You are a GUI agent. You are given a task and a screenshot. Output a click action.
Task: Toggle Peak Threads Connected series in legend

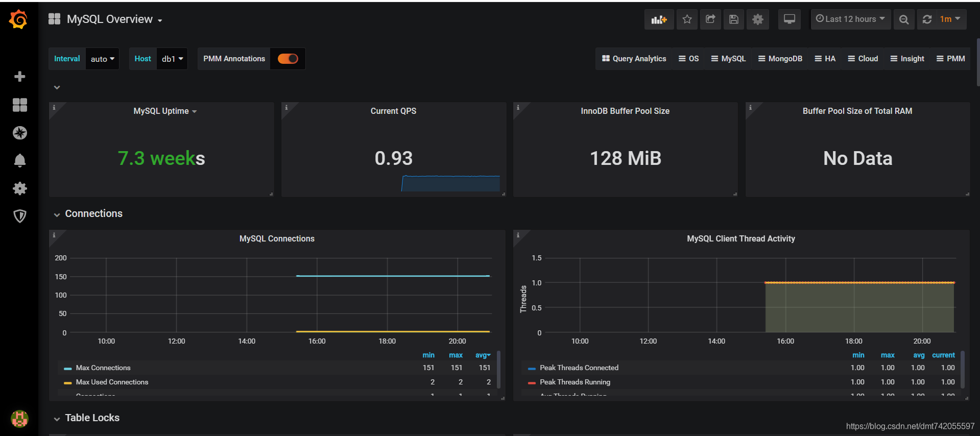coord(579,368)
